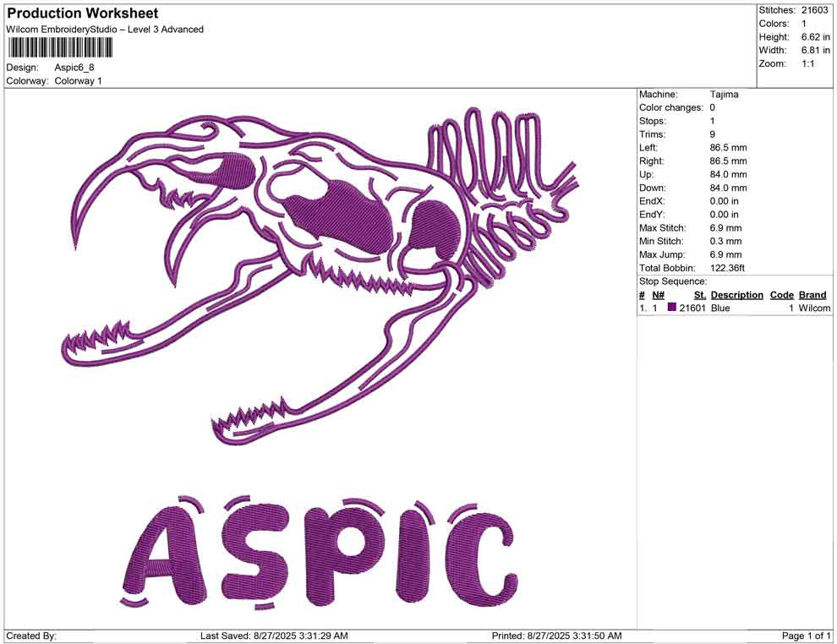Click the 'Stops:' label
837x644 pixels.
(653, 121)
